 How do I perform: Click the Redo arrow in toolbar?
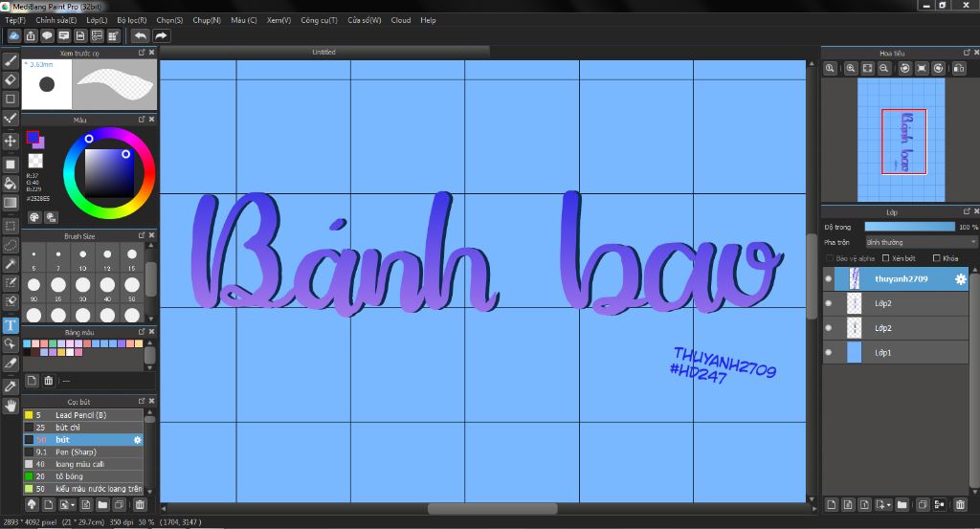pyautogui.click(x=161, y=36)
